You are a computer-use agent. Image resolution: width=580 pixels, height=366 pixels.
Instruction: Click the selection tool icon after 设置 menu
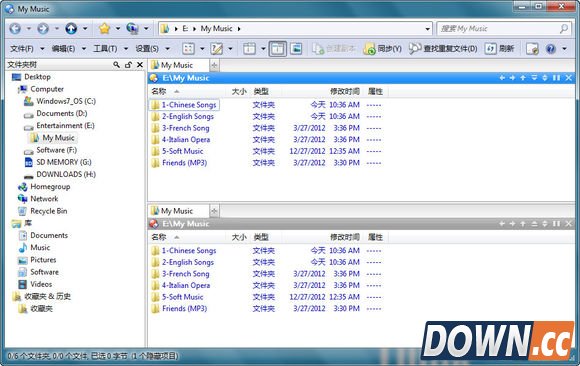[188, 48]
